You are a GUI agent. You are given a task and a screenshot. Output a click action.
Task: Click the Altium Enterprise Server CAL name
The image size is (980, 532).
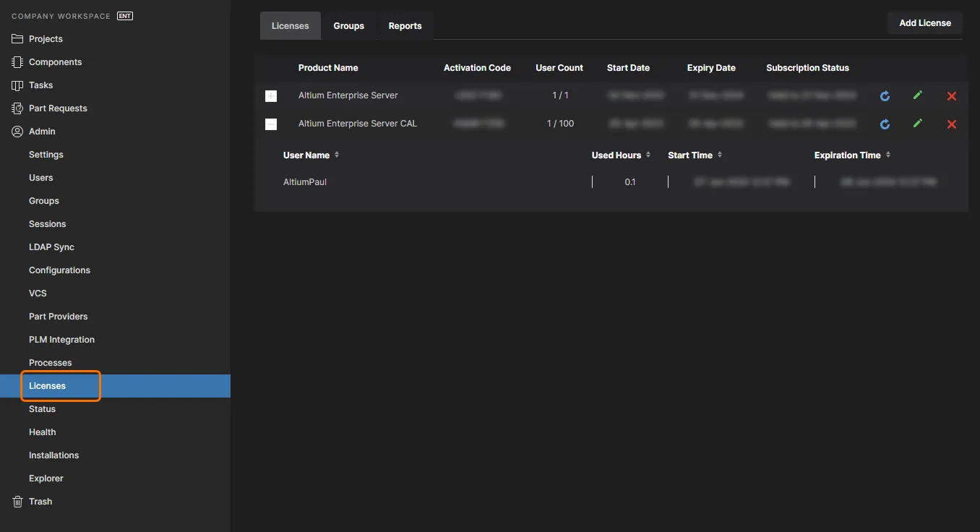358,124
